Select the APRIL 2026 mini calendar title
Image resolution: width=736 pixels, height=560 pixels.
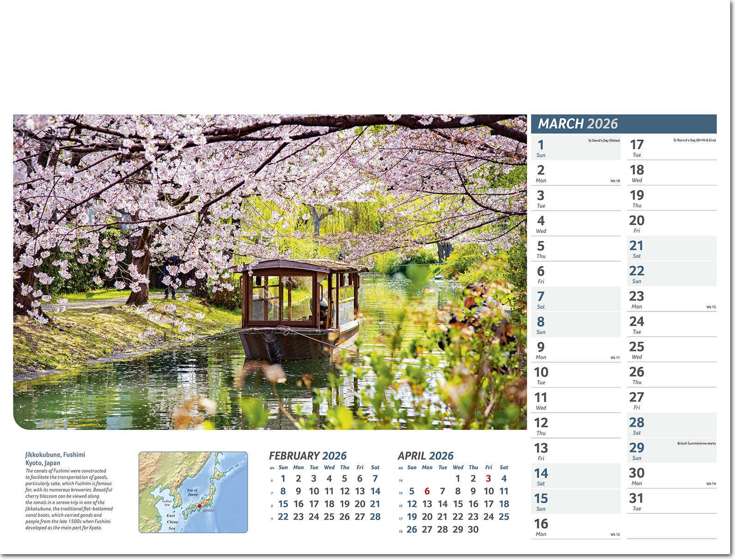coord(426,456)
